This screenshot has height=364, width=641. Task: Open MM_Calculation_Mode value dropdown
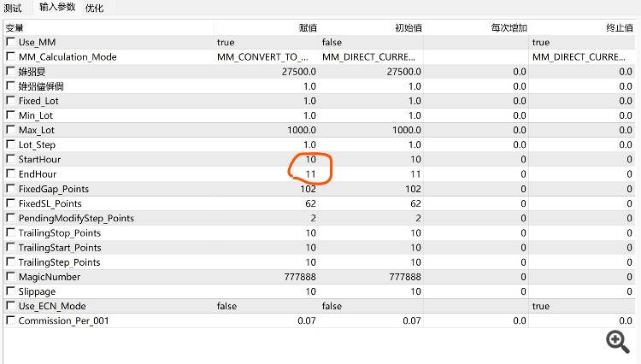pyautogui.click(x=266, y=56)
